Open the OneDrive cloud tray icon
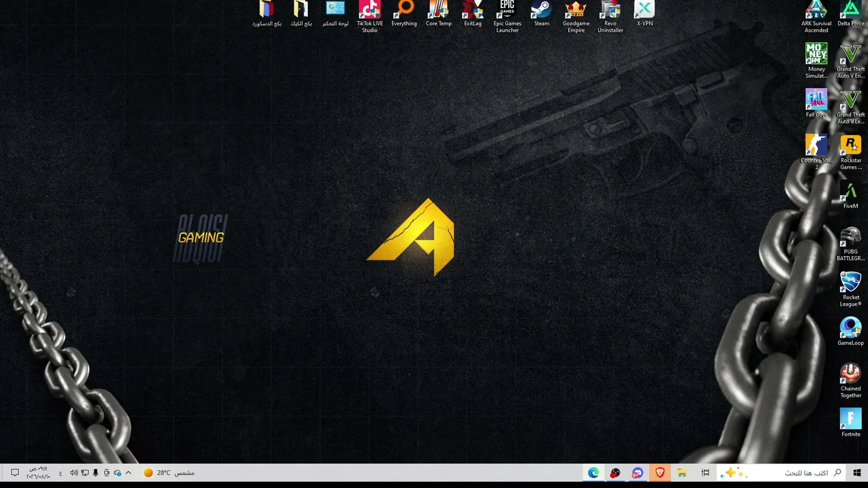 (117, 473)
